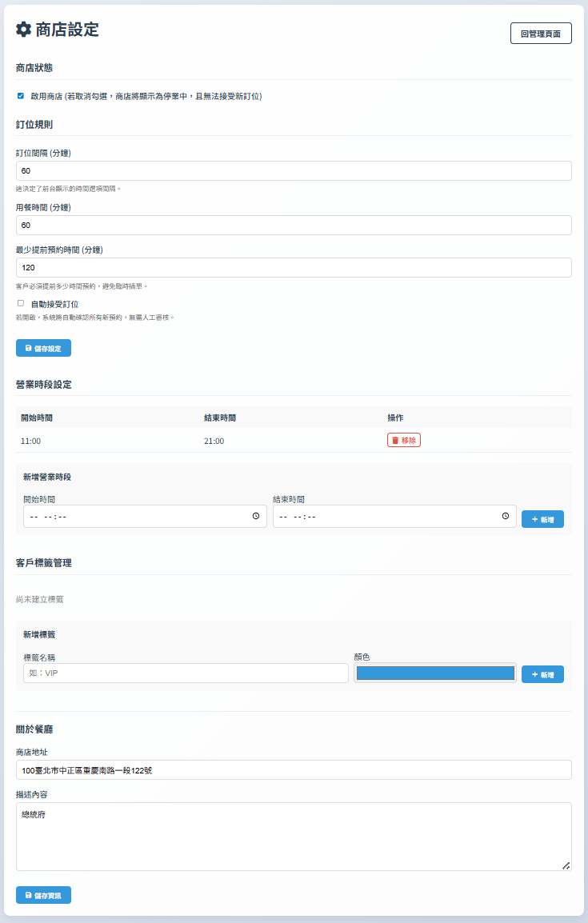Screen dimensions: 588x923
Task: Click the 客戶標籤管理 section heading
Action: pyautogui.click(x=43, y=563)
